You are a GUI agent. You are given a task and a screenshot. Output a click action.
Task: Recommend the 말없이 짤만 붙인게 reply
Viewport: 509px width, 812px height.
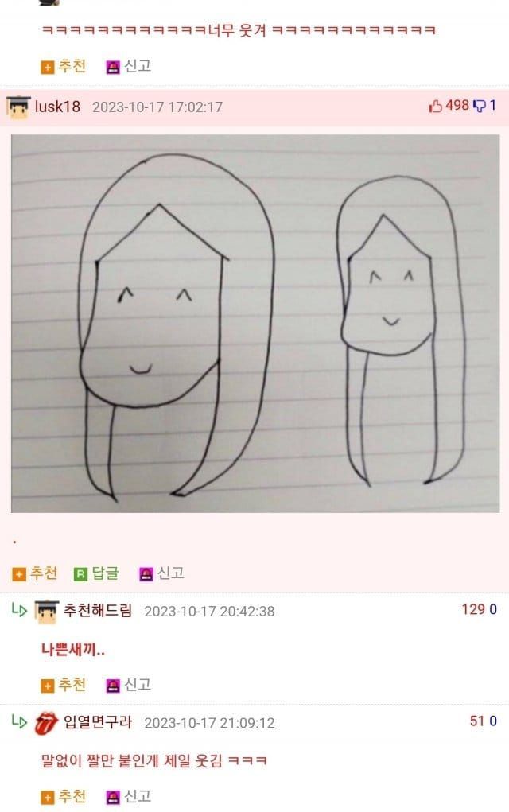click(63, 796)
